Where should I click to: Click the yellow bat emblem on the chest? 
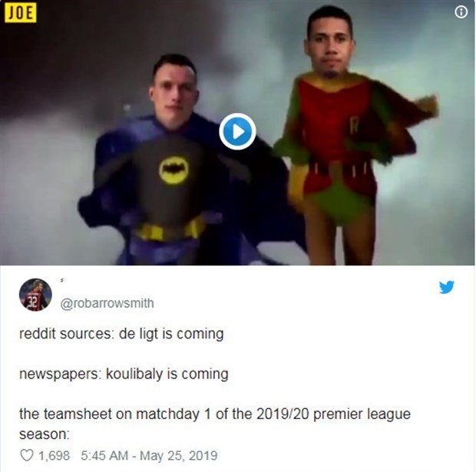[174, 170]
